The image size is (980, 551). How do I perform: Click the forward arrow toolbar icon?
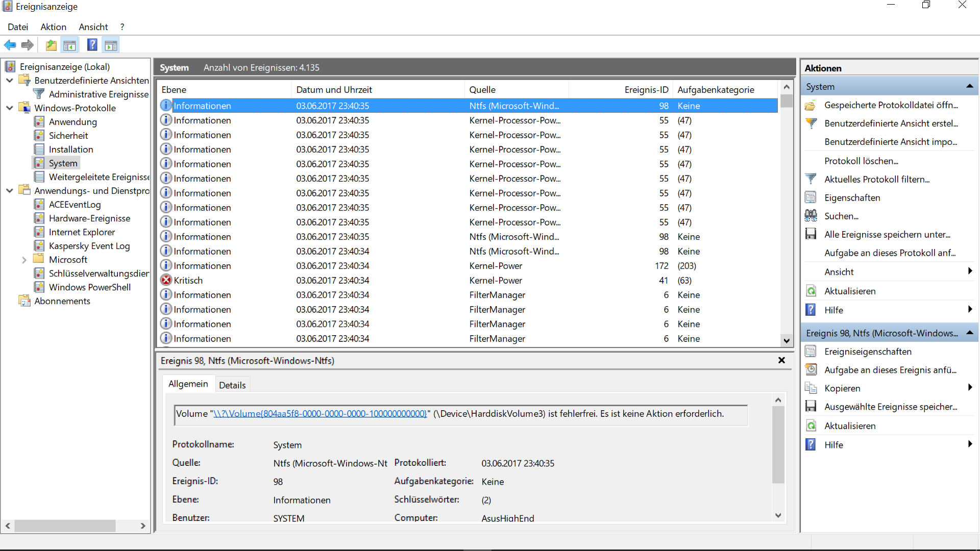click(28, 45)
